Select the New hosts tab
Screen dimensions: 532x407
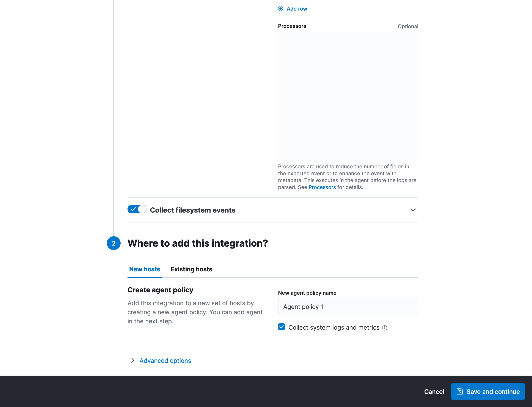[145, 269]
